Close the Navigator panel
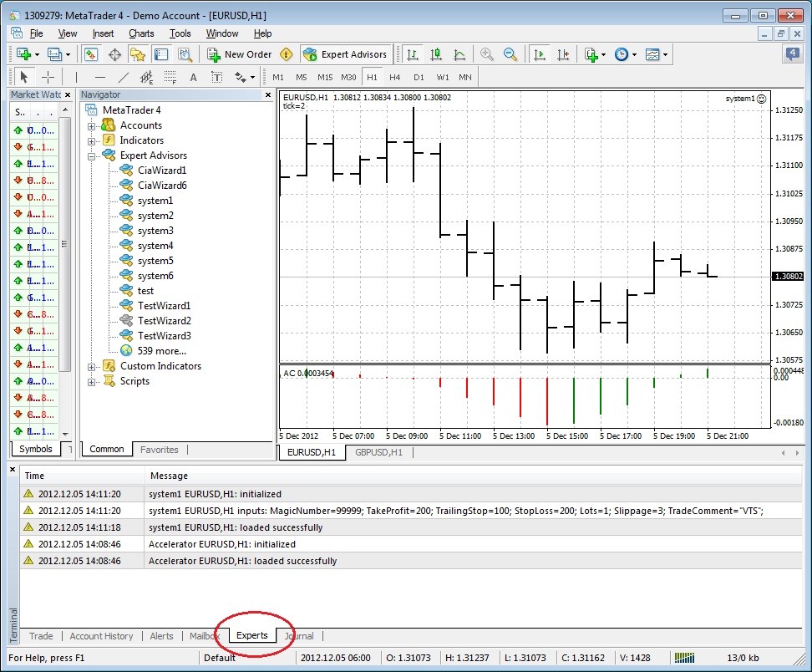This screenshot has height=672, width=812. pos(267,94)
